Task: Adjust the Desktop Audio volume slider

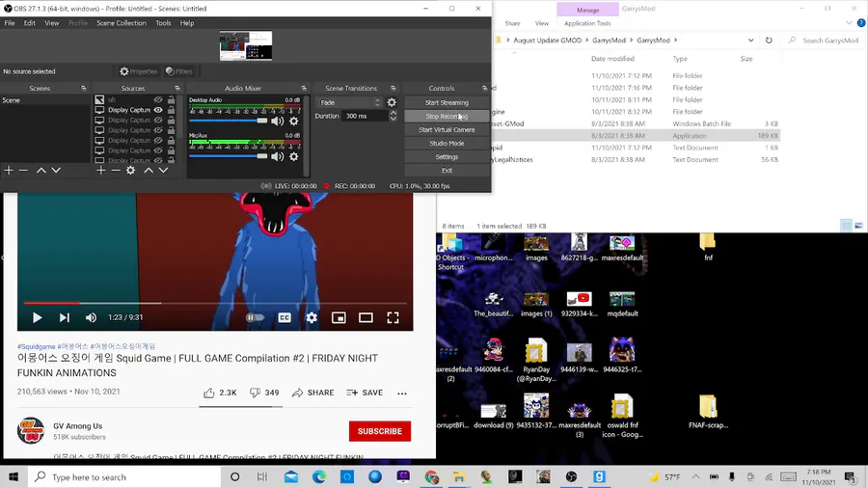Action: [x=228, y=121]
